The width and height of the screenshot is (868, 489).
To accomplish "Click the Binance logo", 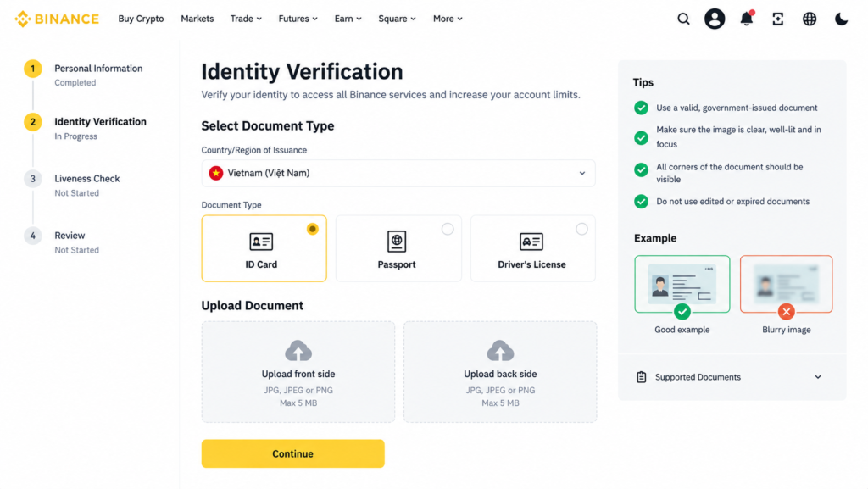I will [x=57, y=19].
